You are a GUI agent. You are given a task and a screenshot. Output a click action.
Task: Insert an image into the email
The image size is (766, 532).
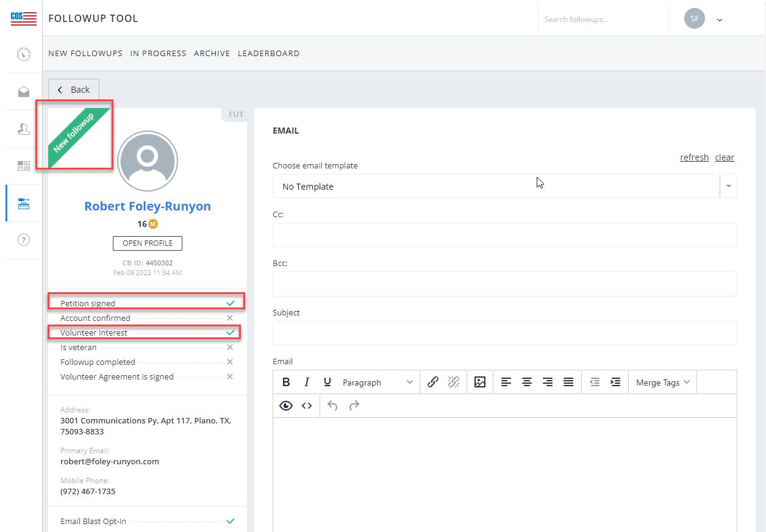[x=480, y=382]
